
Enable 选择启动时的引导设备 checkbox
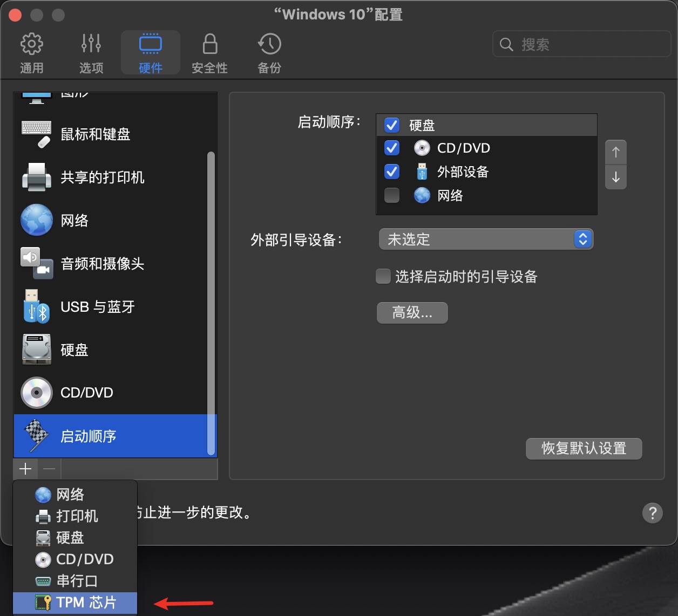coord(383,277)
